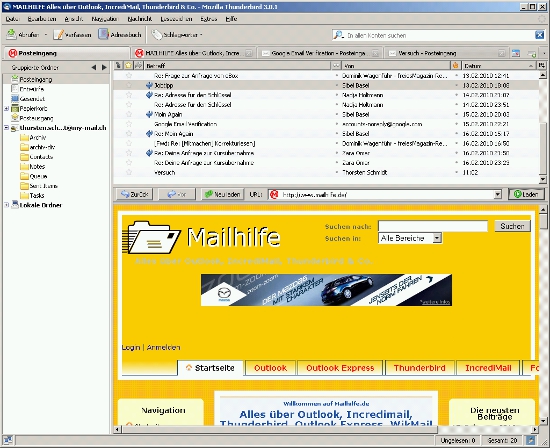Follow the Anmelden link

163,347
